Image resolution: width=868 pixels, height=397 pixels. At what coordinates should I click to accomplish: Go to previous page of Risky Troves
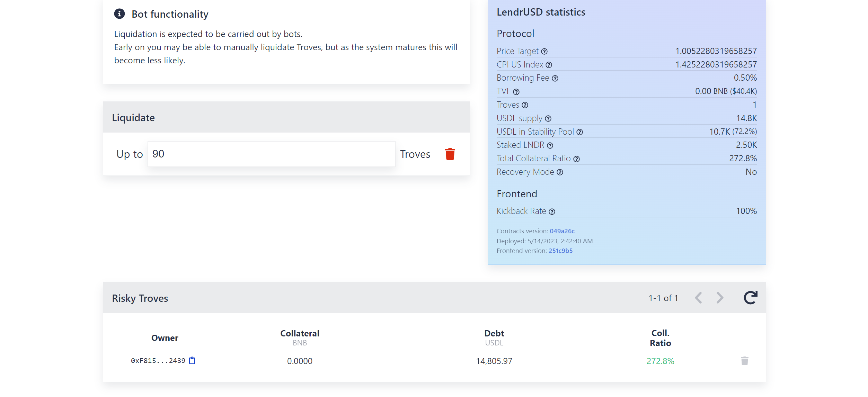[x=699, y=298]
